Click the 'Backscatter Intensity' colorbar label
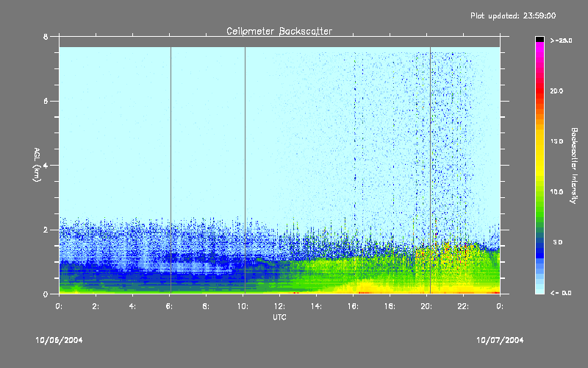This screenshot has height=368, width=588. click(574, 166)
